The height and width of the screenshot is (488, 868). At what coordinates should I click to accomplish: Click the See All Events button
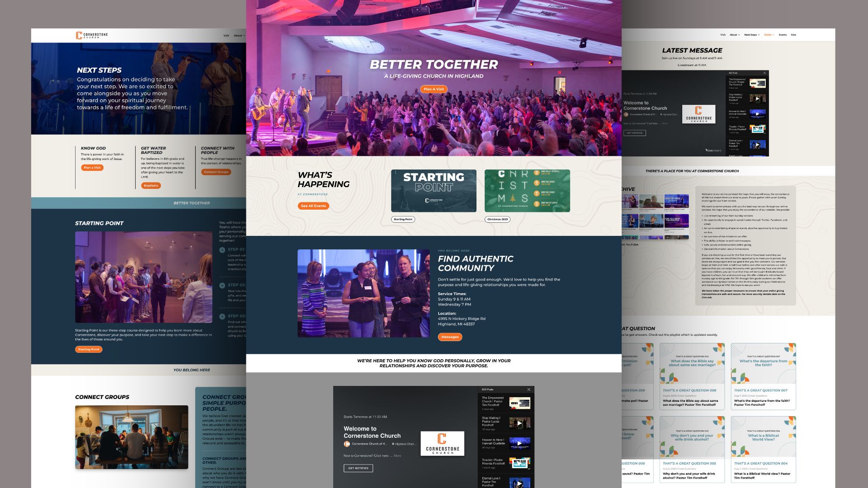(x=313, y=206)
